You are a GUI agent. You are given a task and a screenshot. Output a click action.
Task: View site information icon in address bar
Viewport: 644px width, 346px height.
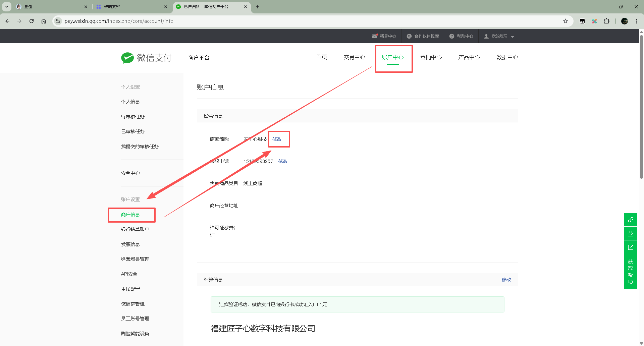58,21
